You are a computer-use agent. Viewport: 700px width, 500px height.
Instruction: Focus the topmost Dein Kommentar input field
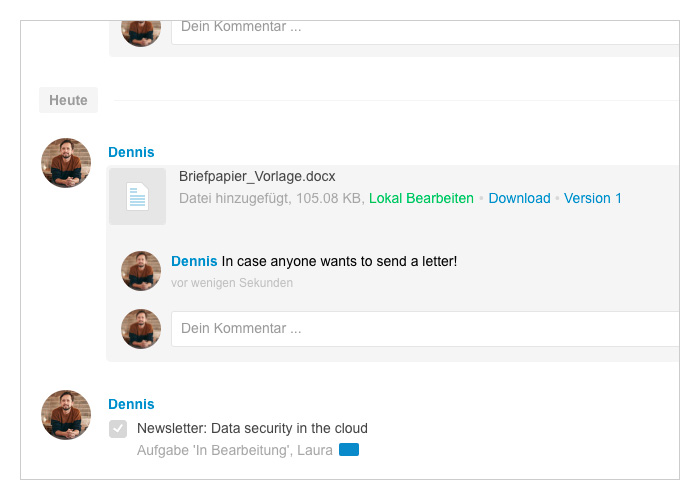(425, 32)
